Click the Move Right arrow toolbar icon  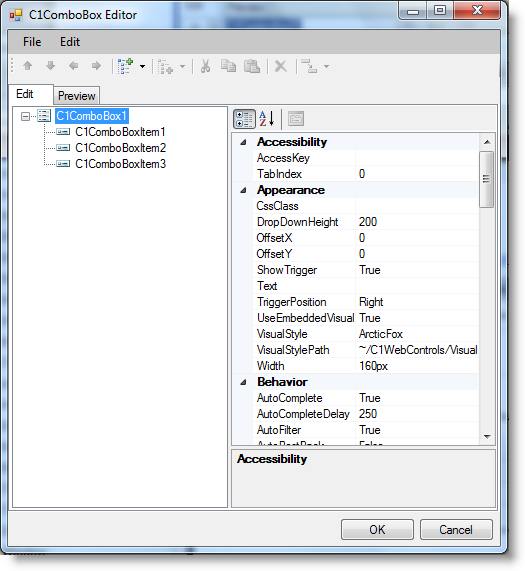coord(96,66)
